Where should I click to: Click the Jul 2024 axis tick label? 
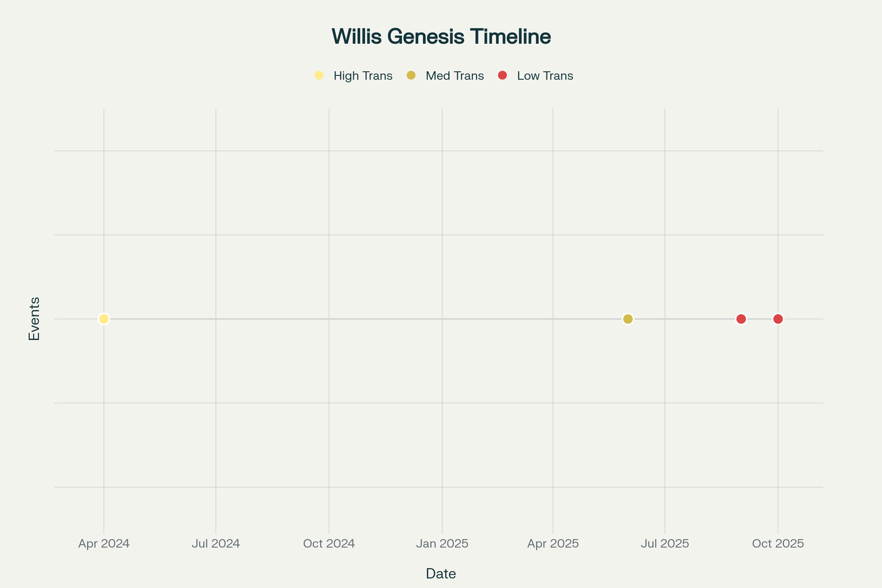(x=216, y=544)
